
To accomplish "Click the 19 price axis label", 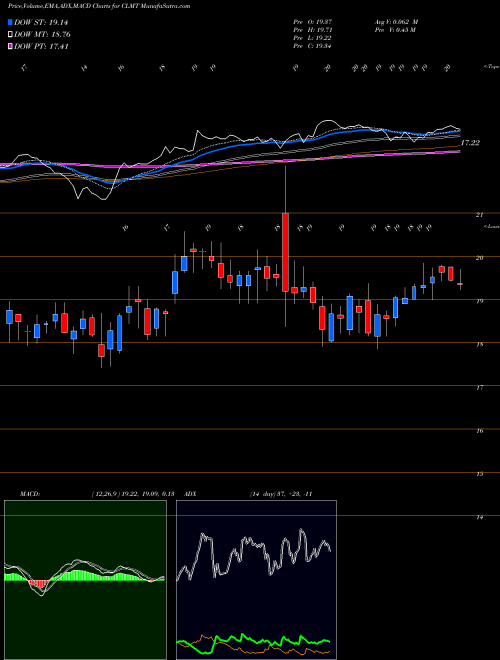I will pyautogui.click(x=479, y=301).
